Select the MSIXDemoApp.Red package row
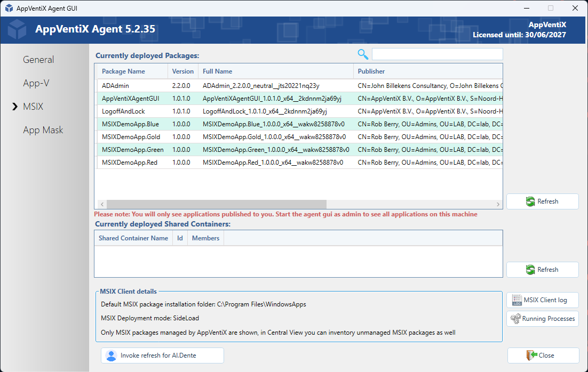 tap(300, 162)
